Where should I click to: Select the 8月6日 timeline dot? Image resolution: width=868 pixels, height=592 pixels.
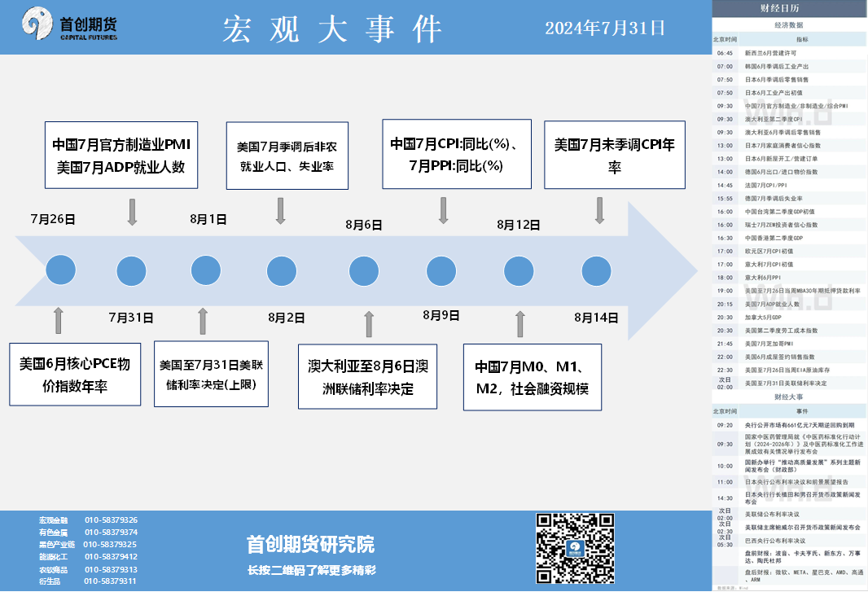[364, 271]
